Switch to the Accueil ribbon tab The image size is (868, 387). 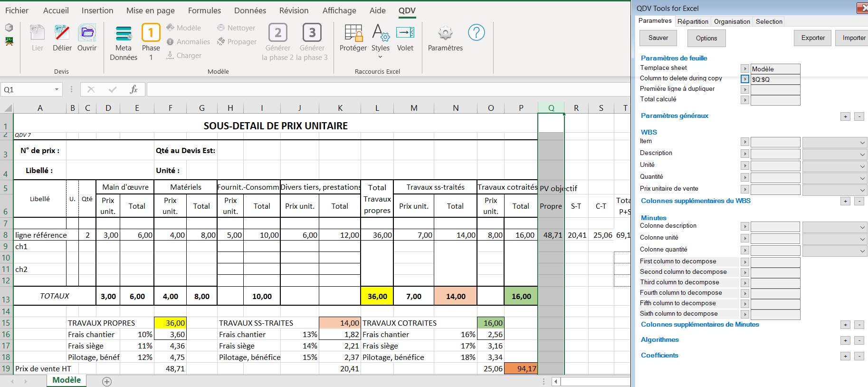tap(56, 10)
